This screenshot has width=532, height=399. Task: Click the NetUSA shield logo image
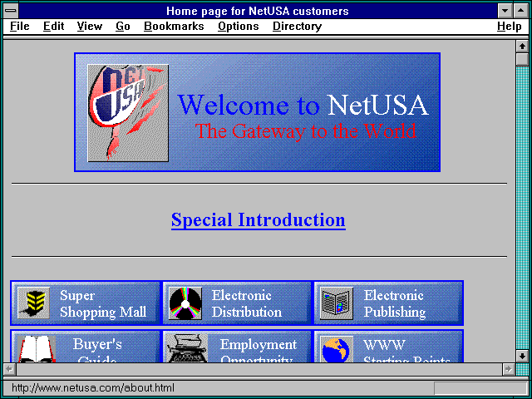coord(128,113)
